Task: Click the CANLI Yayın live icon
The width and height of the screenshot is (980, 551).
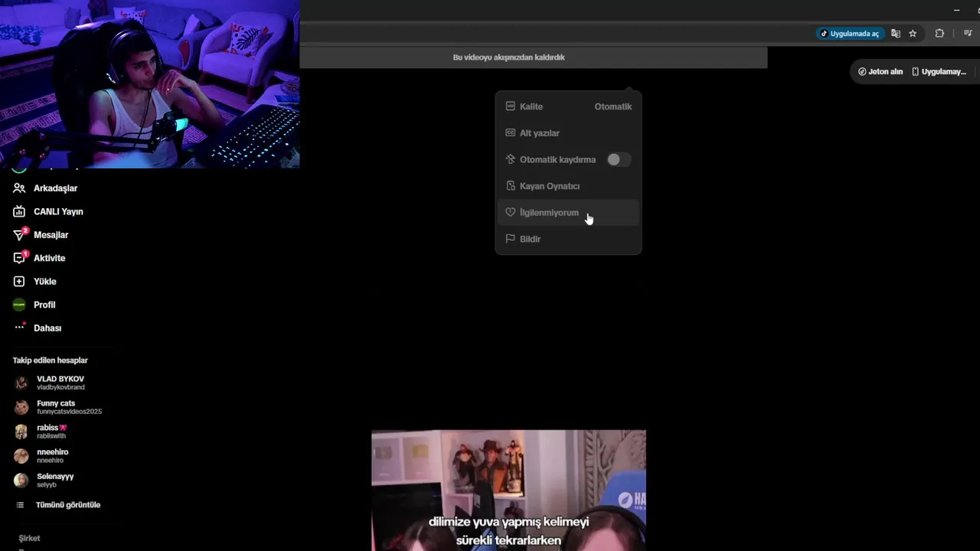Action: click(19, 211)
